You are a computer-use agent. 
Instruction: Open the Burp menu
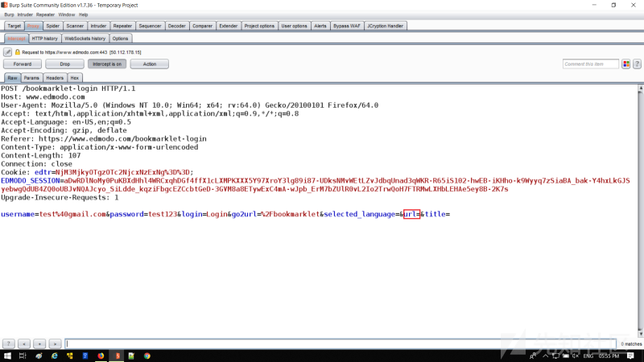[9, 14]
